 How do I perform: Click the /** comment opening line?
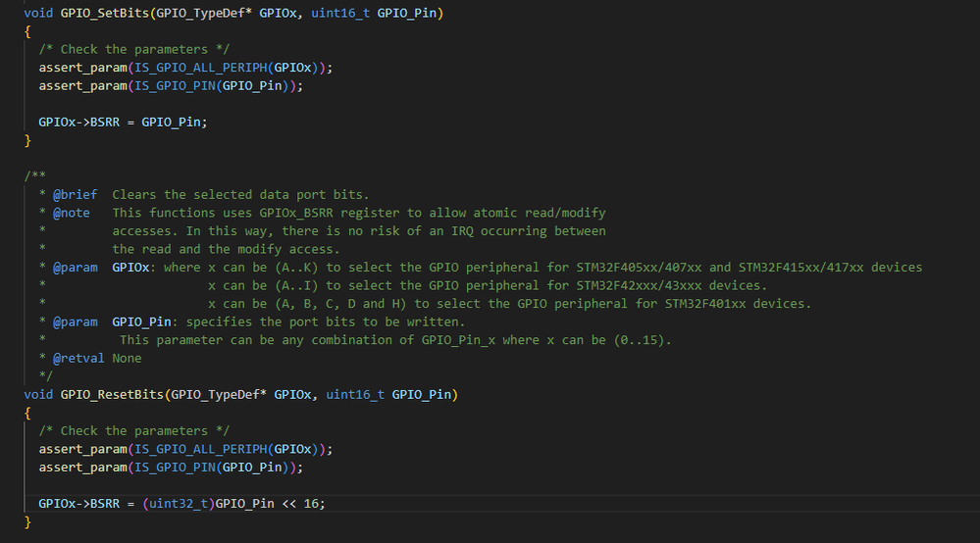35,176
